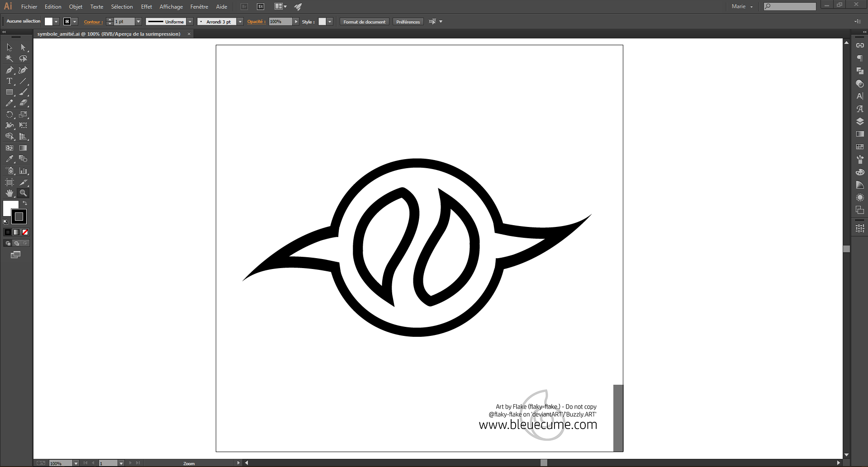Select the Shape Builder tool
The width and height of the screenshot is (868, 467).
(x=9, y=137)
